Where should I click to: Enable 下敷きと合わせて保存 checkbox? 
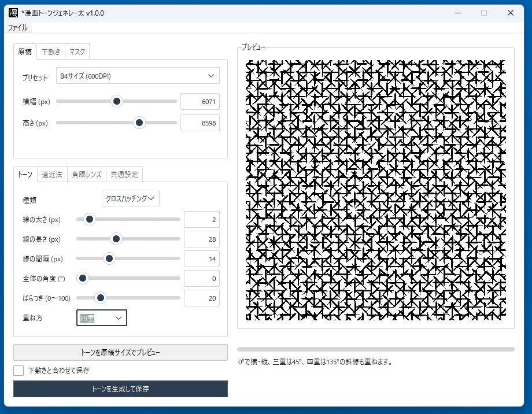[x=19, y=370]
